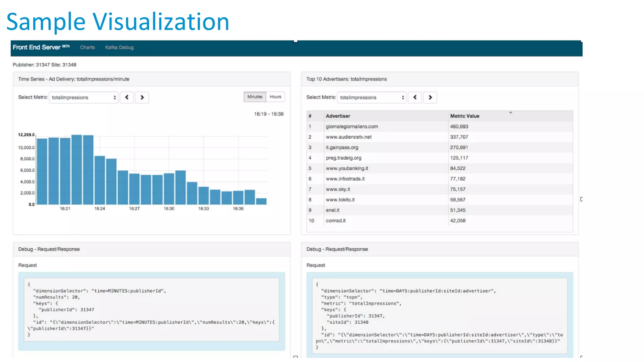
Task: Click the Metric Value sort arrow icon
Action: tap(511, 112)
